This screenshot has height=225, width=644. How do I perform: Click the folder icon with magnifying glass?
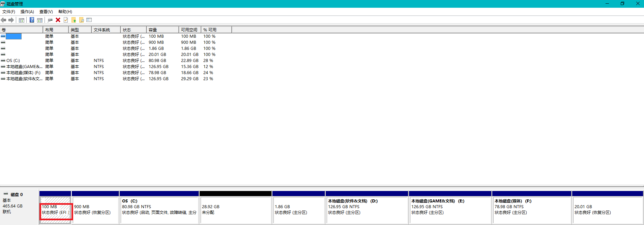(x=82, y=20)
